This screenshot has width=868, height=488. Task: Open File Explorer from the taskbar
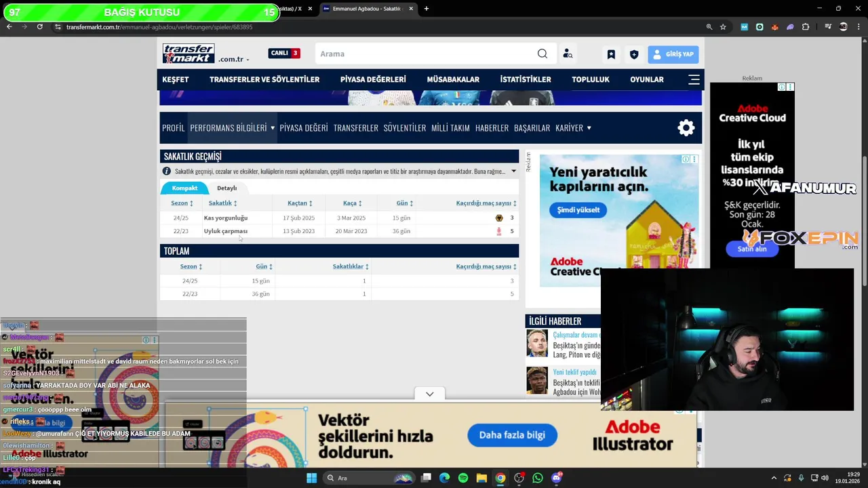(x=481, y=478)
